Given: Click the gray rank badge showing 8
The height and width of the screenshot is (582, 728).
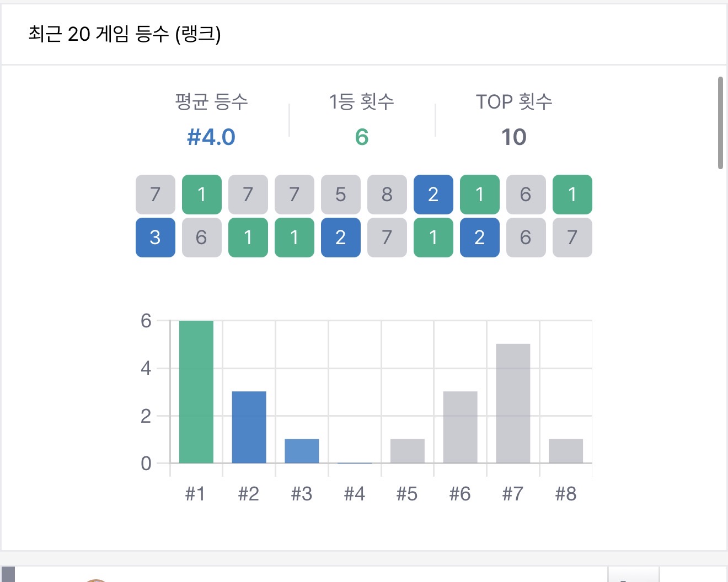Looking at the screenshot, I should 387,195.
